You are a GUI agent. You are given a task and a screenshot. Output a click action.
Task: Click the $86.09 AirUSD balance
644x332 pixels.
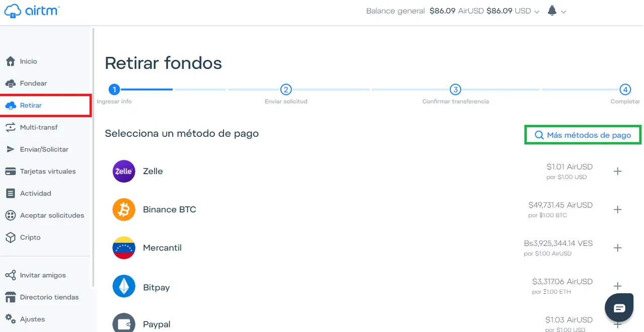click(457, 11)
